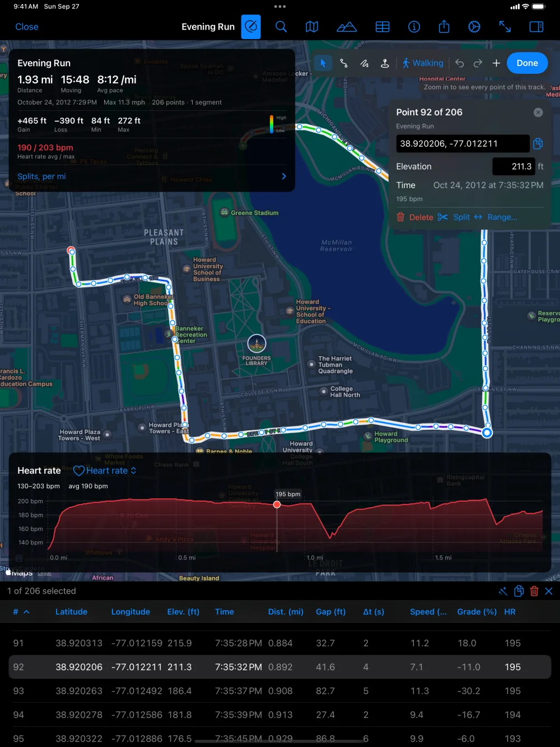Sort table by Gap (ft) column
The image size is (560, 747).
[x=330, y=612]
